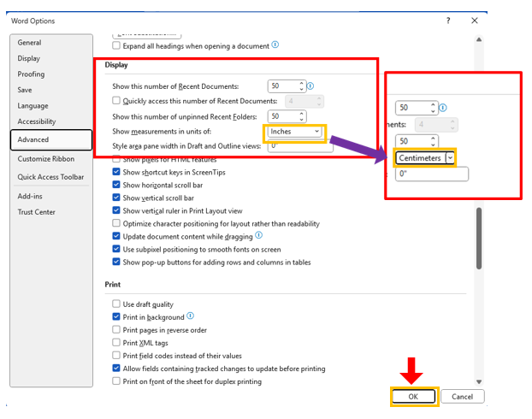Adjust unpinned Recent Folders number spinner
The width and height of the screenshot is (532, 419).
point(301,116)
